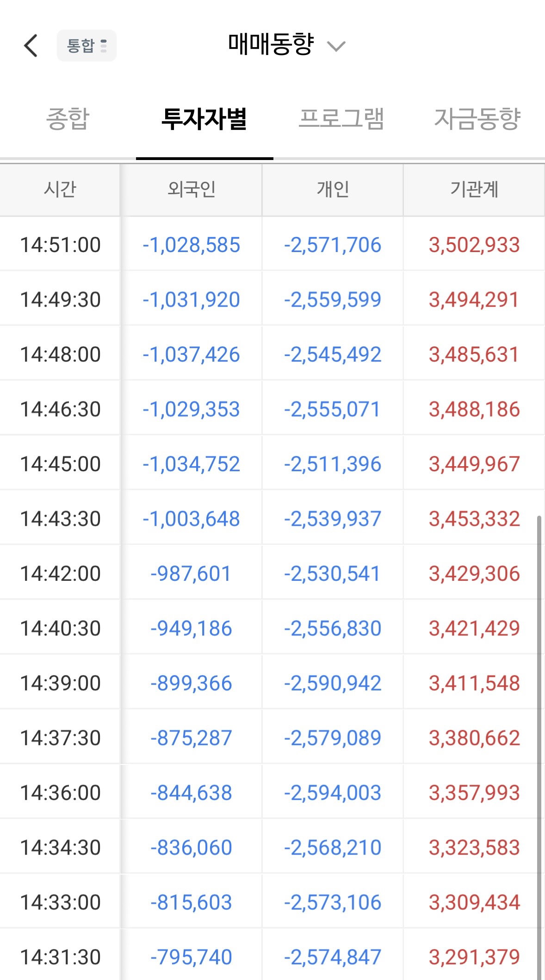Open the 통합 market selector

tap(87, 46)
